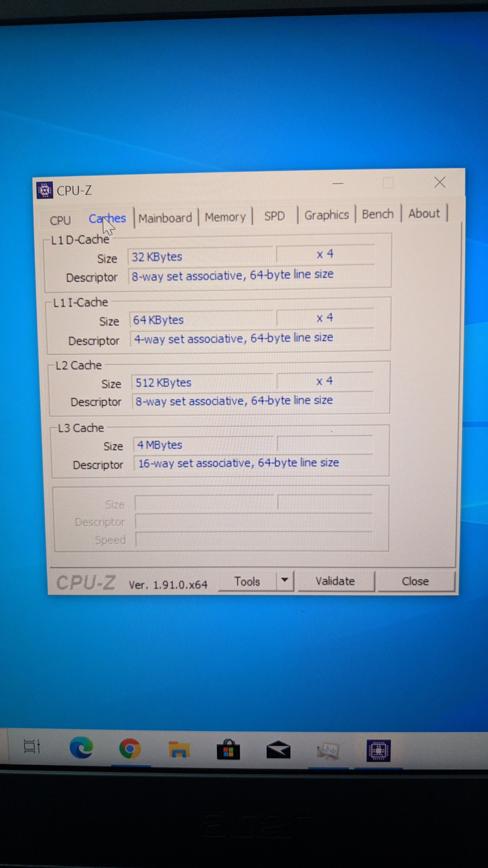
Task: Click the Tools button
Action: coord(247,582)
